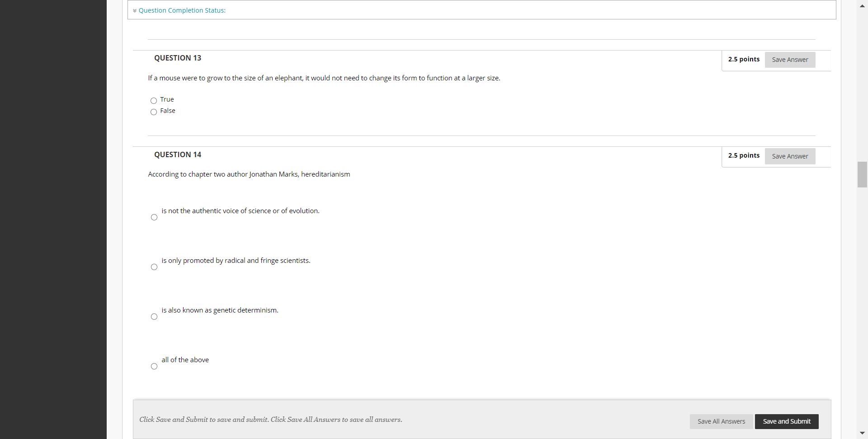Save the answer for Question 14

[790, 156]
